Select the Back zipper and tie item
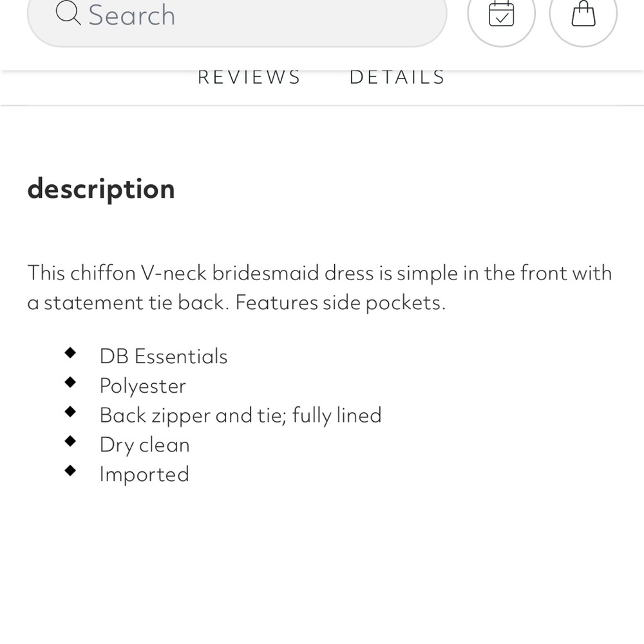Image resolution: width=644 pixels, height=644 pixels. (241, 415)
